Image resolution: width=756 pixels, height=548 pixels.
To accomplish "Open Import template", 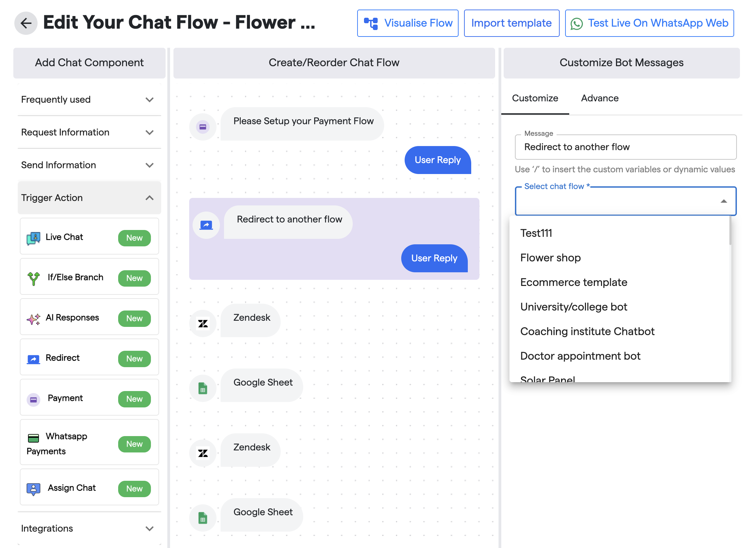I will 511,23.
